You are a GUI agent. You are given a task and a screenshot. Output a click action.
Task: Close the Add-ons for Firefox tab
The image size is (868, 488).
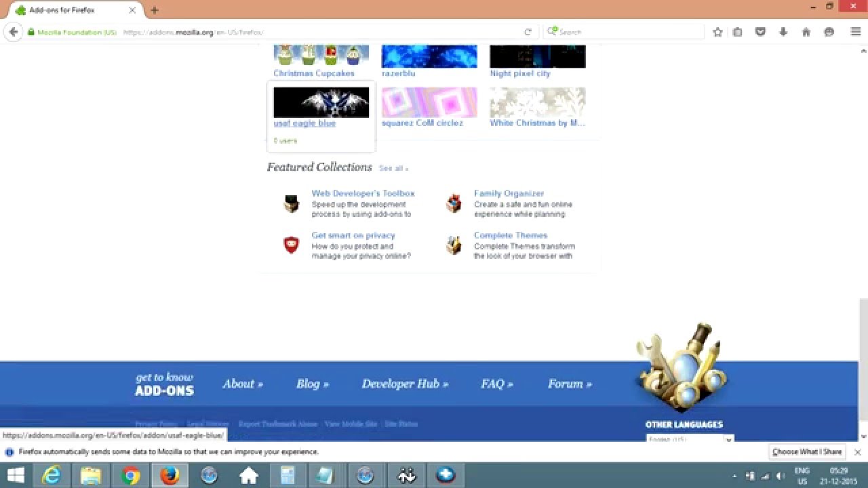(x=132, y=10)
